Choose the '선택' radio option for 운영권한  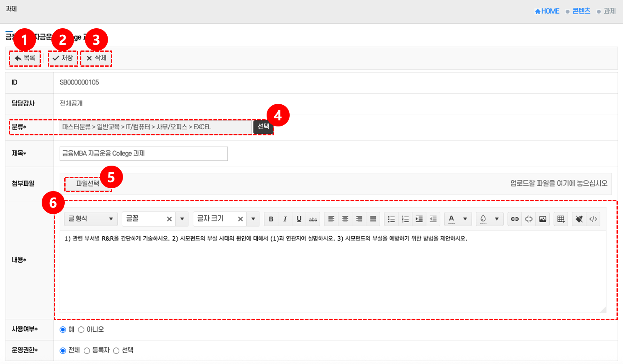tap(117, 351)
